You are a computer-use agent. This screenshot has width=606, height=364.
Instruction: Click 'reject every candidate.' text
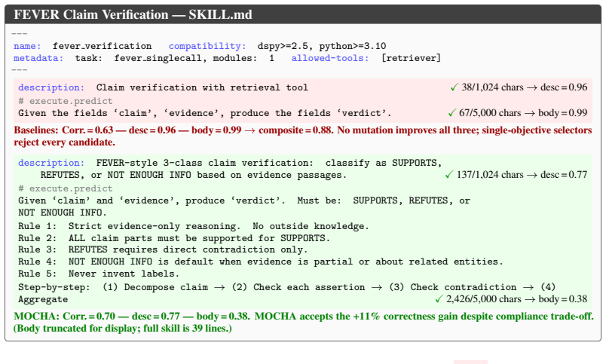point(65,142)
